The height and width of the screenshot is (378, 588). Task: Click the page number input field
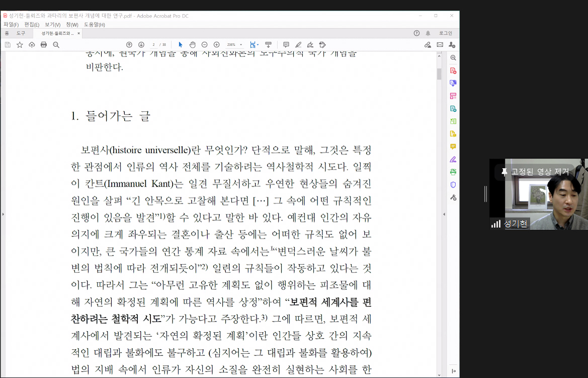[x=153, y=45]
